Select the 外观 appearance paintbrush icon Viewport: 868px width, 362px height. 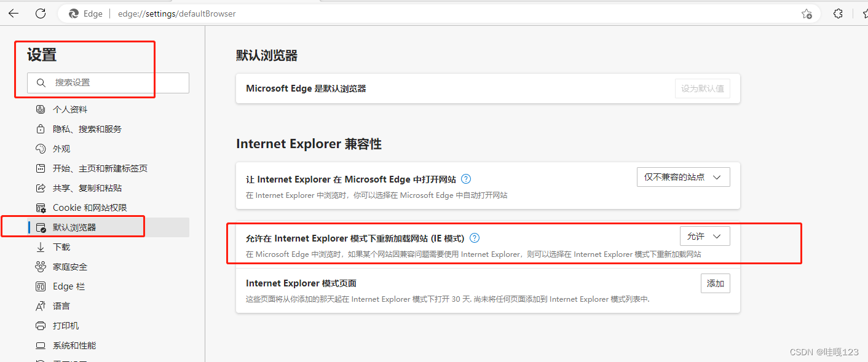point(40,148)
